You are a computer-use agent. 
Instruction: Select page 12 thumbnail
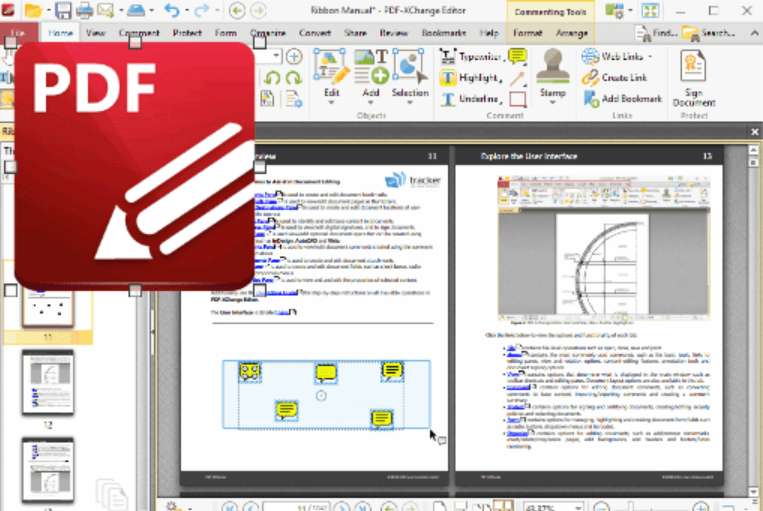(48, 382)
